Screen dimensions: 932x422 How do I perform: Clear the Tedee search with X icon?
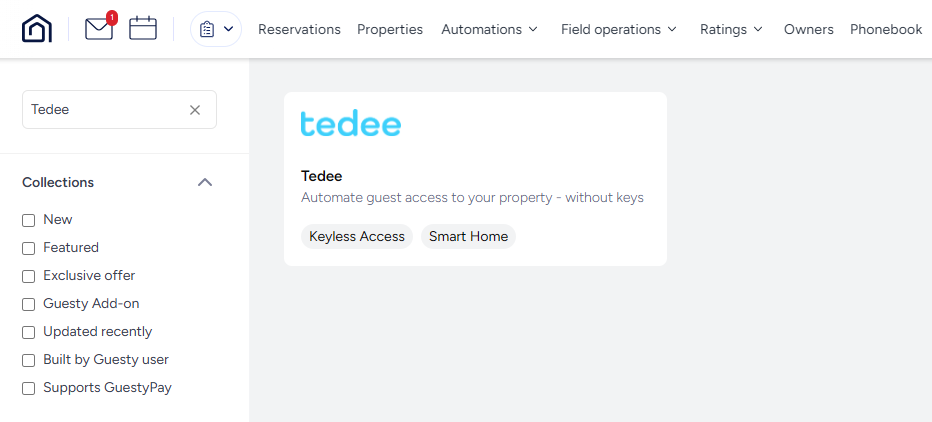(195, 110)
